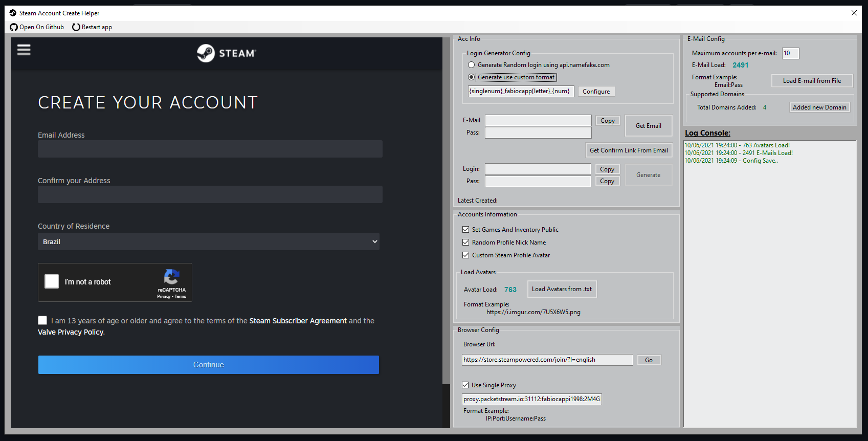Open the Steam Subscriber Agreement link
868x441 pixels.
tap(298, 321)
